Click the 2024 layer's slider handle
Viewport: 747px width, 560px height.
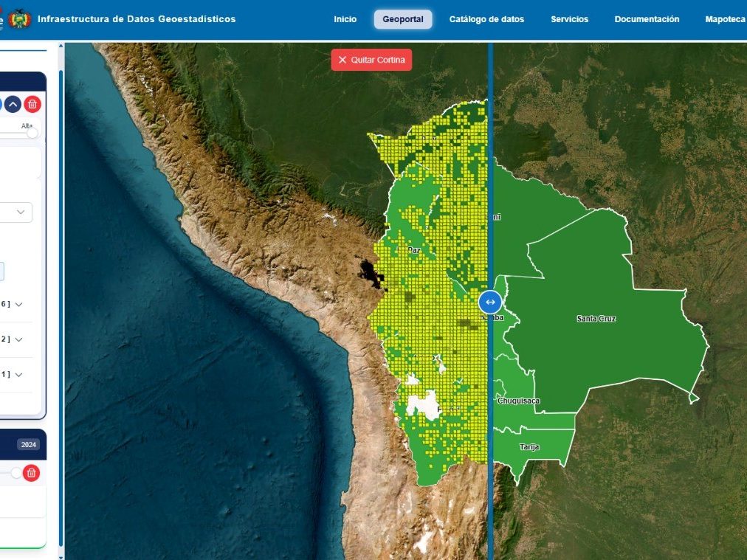pos(16,473)
